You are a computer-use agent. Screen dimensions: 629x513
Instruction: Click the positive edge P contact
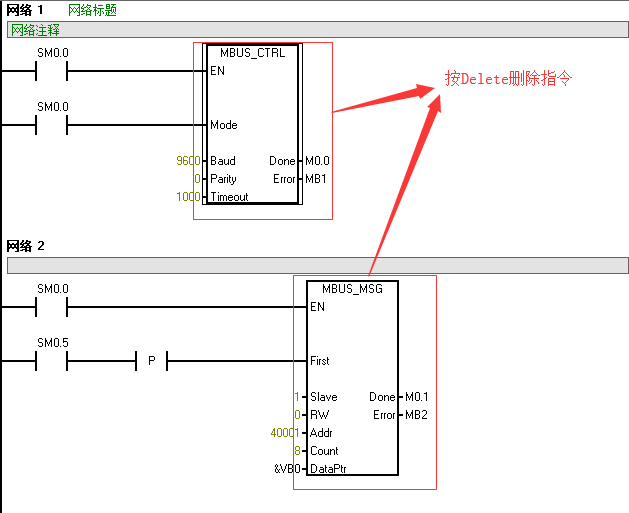(151, 360)
